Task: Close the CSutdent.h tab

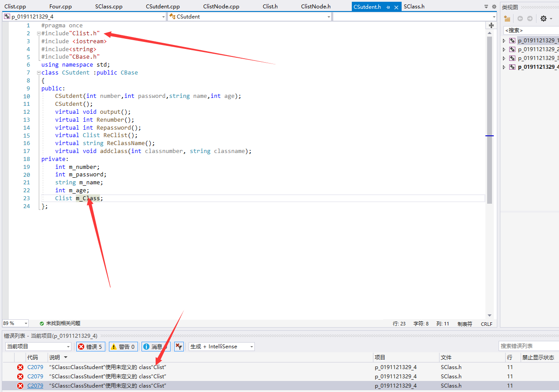Action: point(396,7)
